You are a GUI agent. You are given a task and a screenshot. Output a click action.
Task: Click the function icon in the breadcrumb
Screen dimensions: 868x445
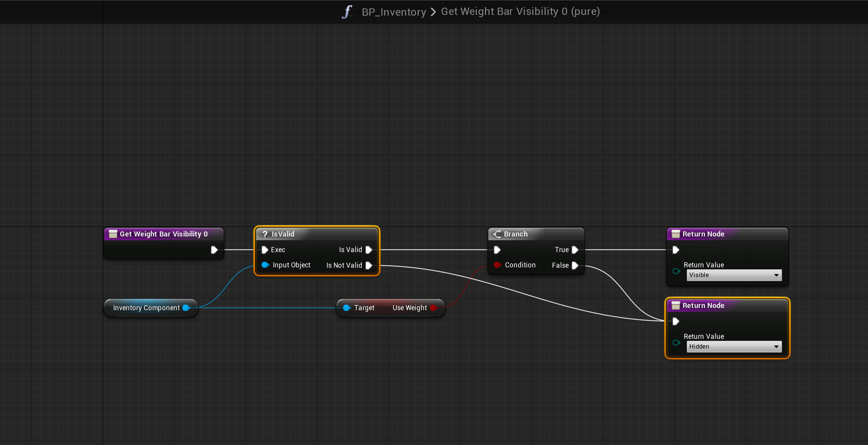(x=347, y=12)
